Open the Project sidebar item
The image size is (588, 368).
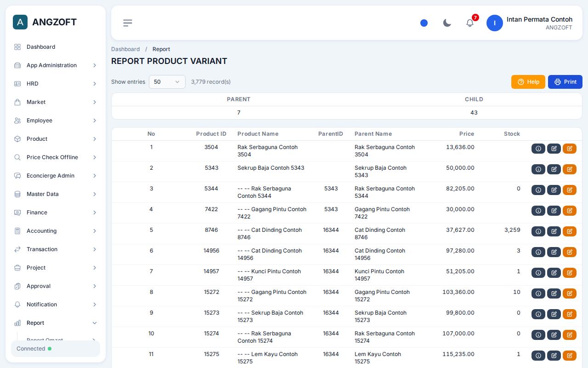coord(56,268)
